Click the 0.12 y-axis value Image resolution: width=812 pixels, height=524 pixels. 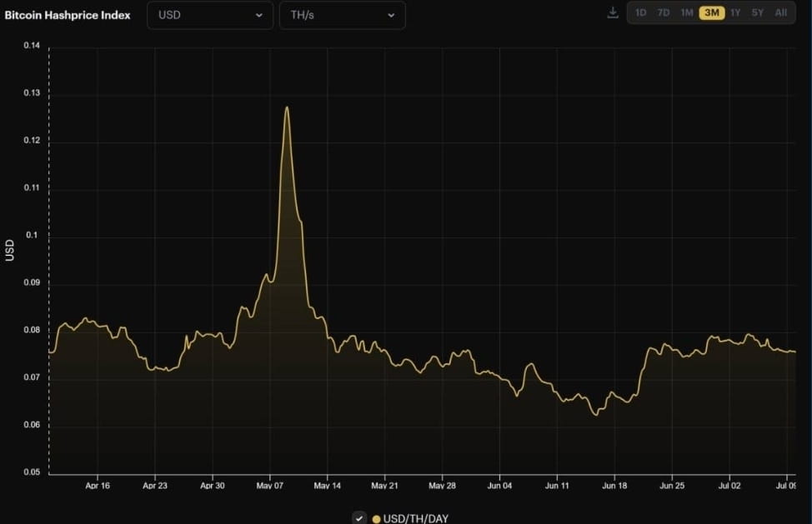(x=32, y=141)
